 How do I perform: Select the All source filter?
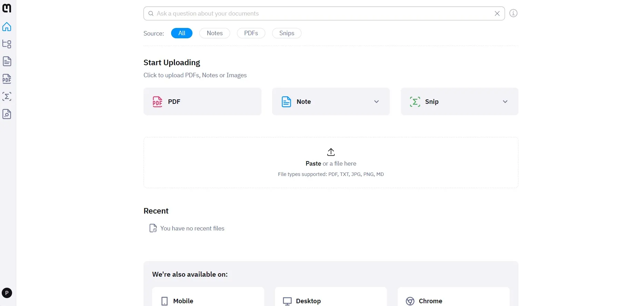(x=181, y=33)
